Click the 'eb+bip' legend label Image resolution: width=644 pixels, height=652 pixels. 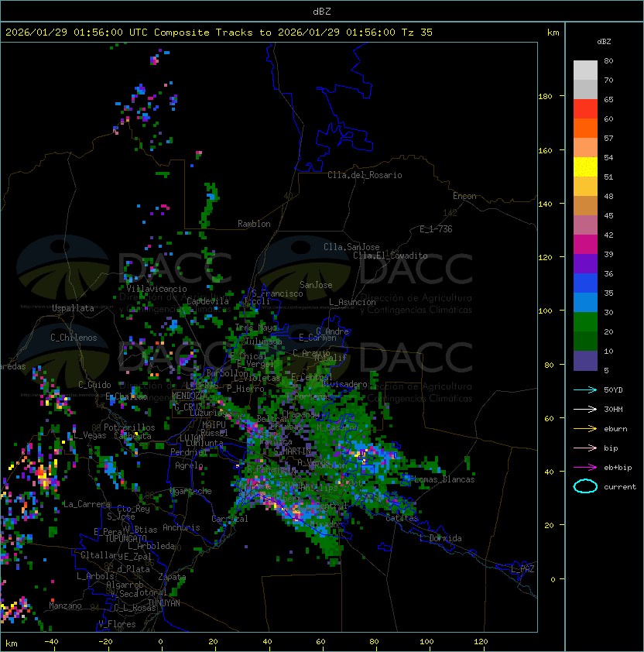[618, 468]
